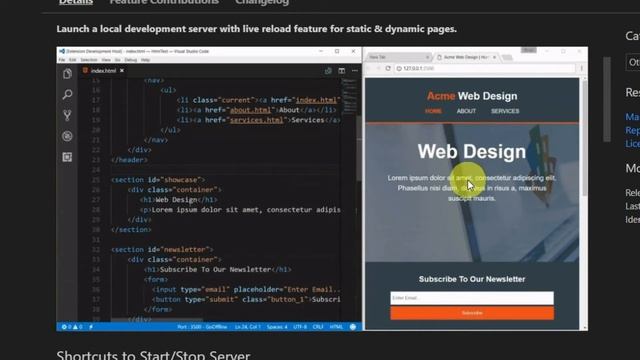
Task: Close the Acme Web Design browser tab
Action: [x=494, y=57]
